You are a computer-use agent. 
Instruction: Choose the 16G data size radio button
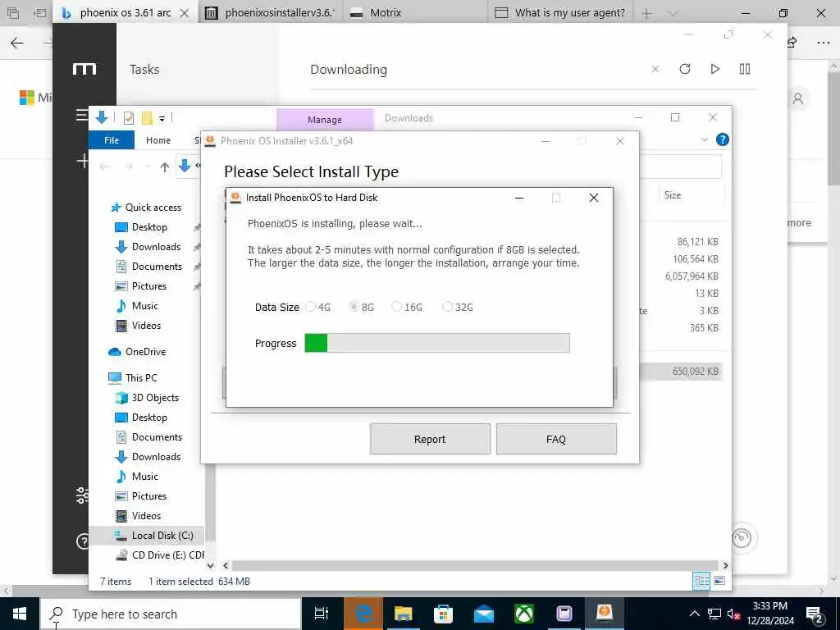click(x=396, y=307)
